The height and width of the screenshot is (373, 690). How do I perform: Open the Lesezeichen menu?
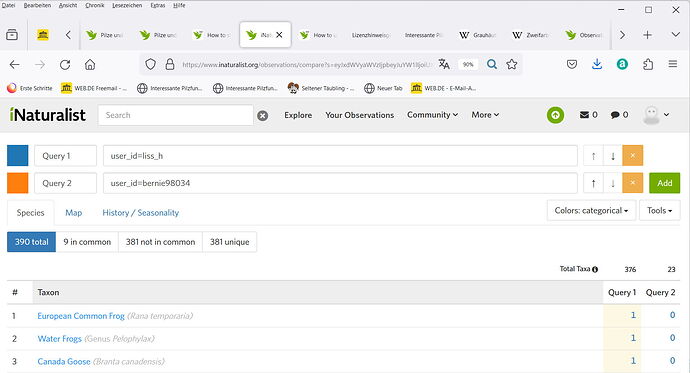pyautogui.click(x=127, y=5)
